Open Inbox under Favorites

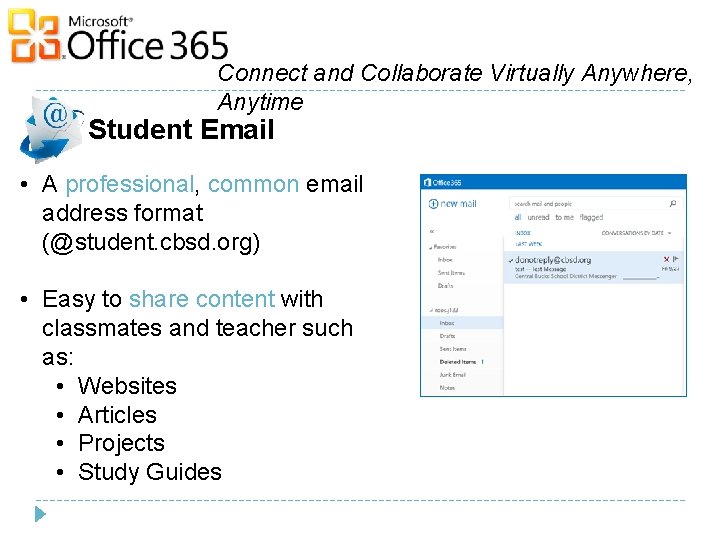pos(445,260)
